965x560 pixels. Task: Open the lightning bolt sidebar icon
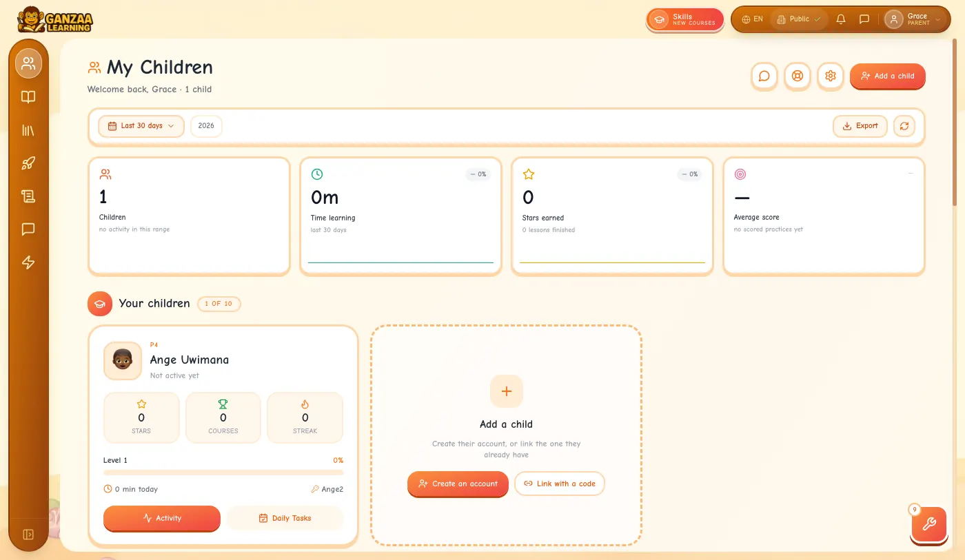28,262
